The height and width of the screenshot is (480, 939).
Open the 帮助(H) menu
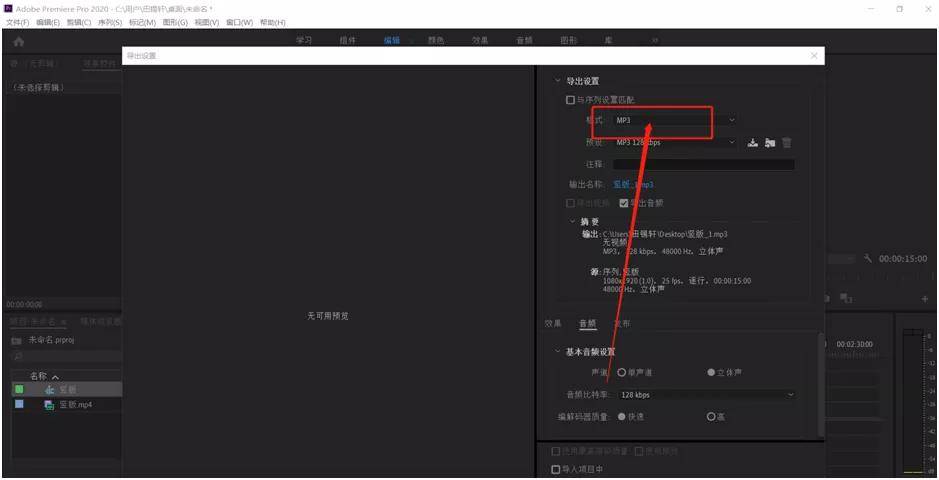pyautogui.click(x=272, y=22)
